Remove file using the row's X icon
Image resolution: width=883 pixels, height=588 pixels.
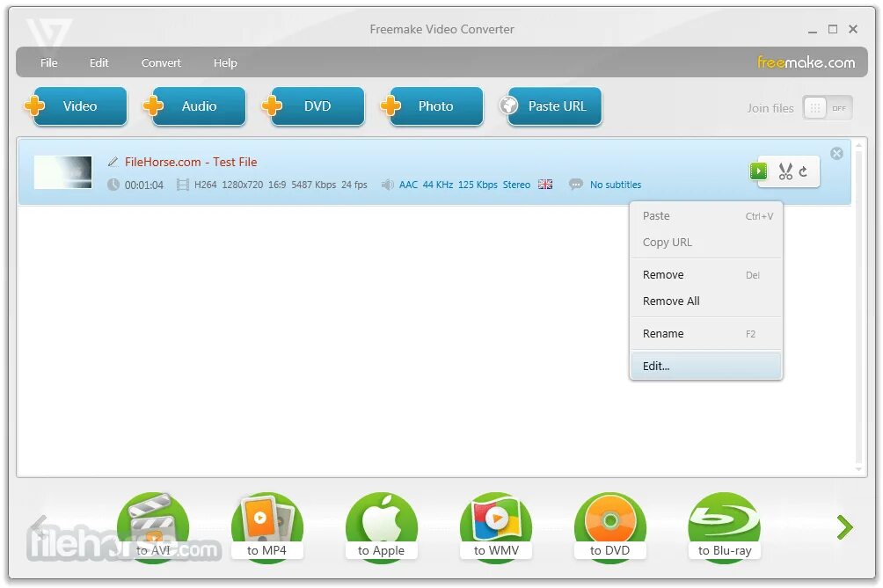point(836,153)
